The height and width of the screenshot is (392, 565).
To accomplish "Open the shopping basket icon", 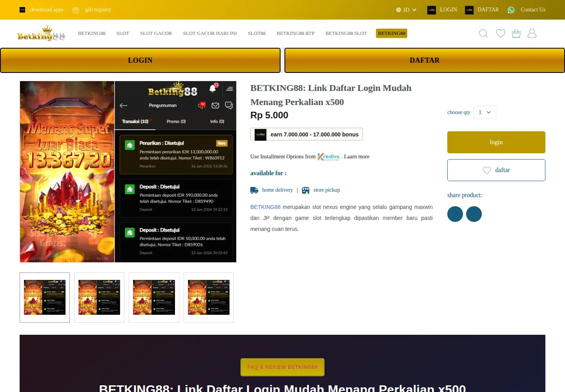I will click(x=516, y=33).
